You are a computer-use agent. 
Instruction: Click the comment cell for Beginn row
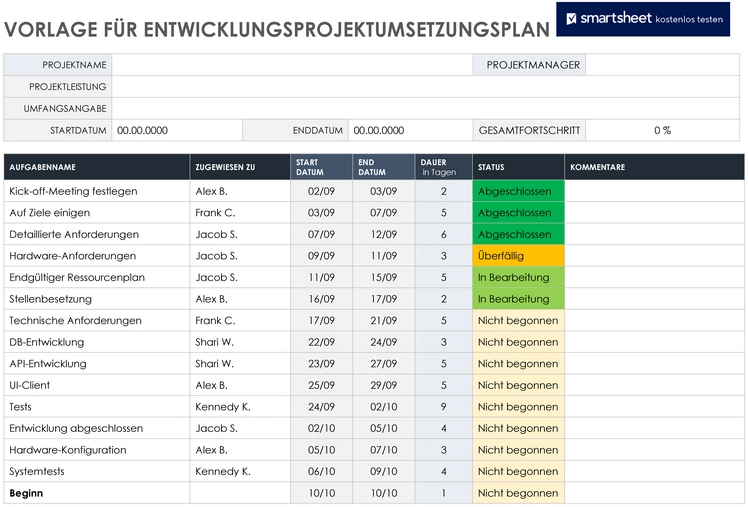[654, 493]
